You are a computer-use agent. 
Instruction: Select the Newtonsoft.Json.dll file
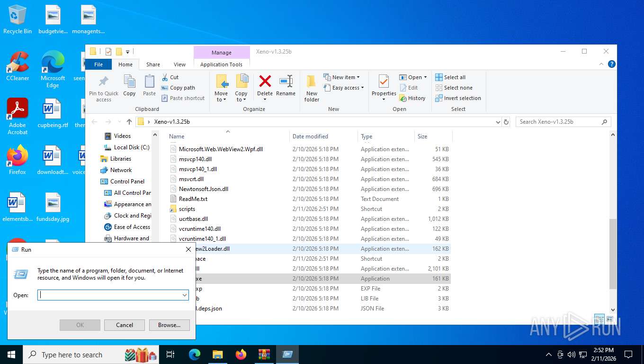point(204,189)
